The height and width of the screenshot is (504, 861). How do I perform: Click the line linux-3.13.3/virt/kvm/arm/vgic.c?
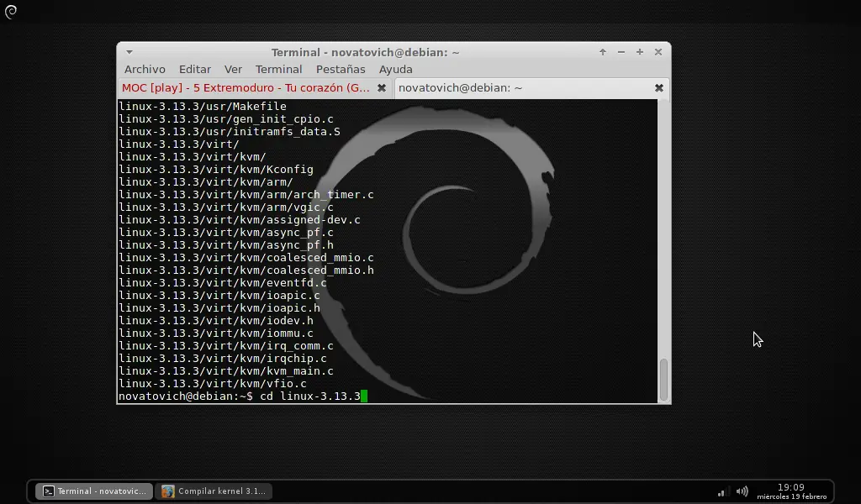(226, 207)
